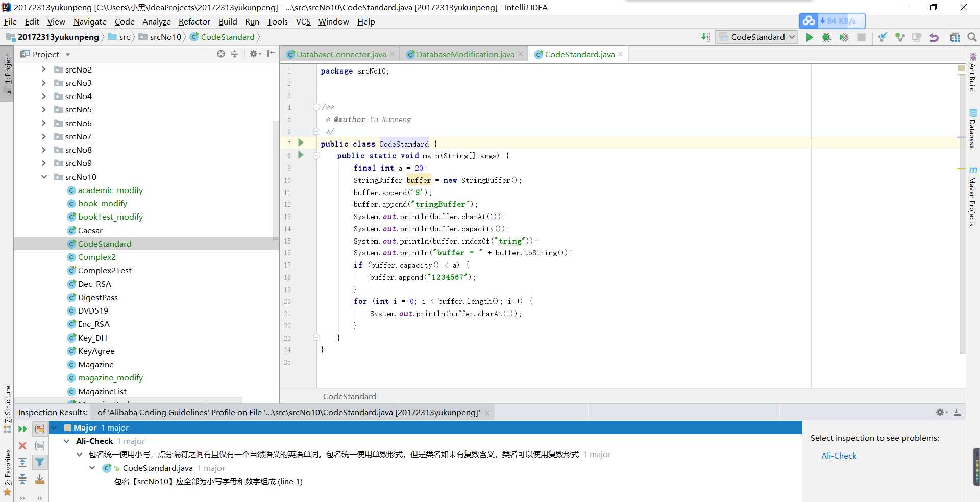The image size is (980, 502).
Task: Open the Project panel settings gear
Action: (x=255, y=54)
